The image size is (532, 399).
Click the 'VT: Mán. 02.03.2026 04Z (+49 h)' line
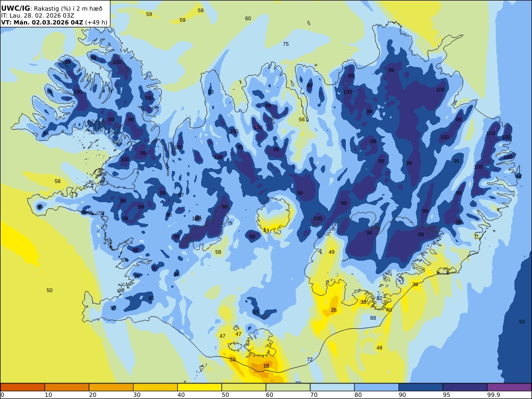click(x=54, y=22)
